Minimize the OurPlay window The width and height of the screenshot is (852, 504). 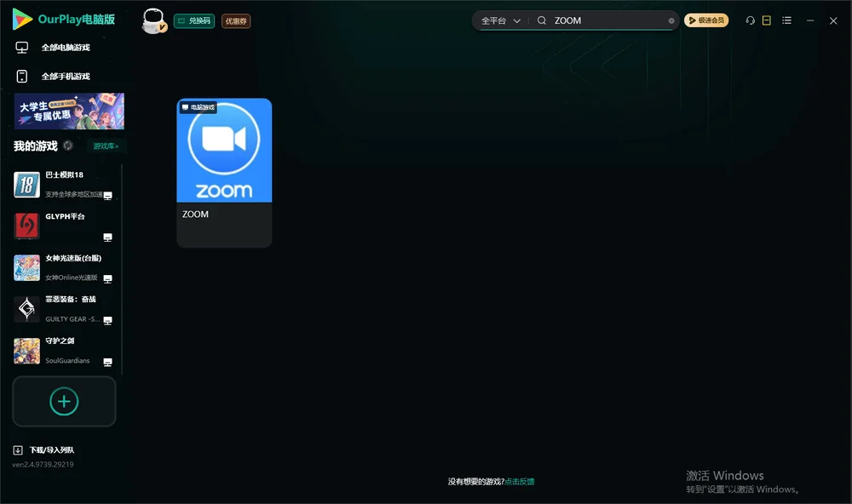coord(810,20)
